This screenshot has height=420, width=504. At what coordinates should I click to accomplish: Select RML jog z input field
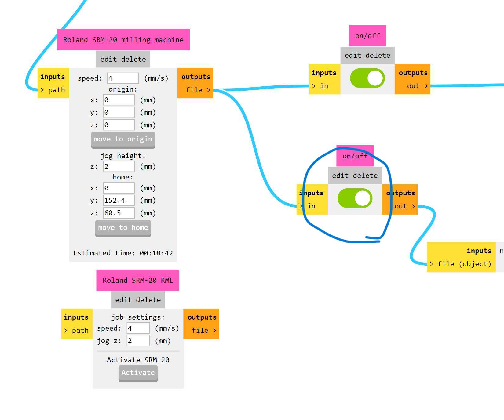click(x=138, y=341)
